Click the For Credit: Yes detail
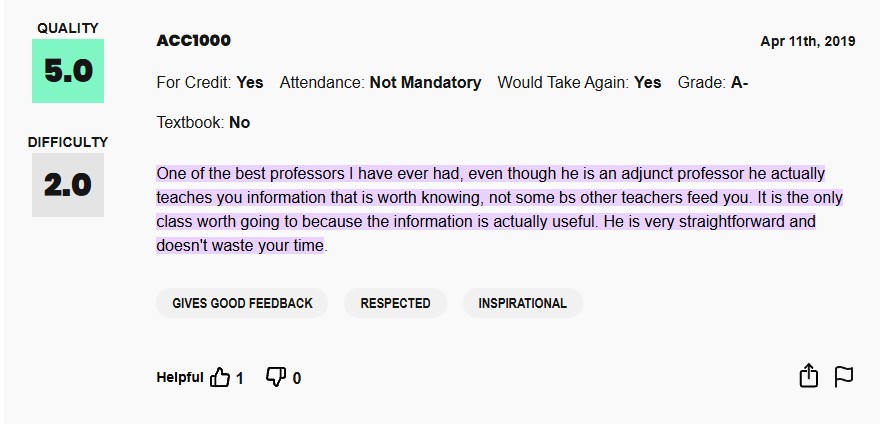 [210, 83]
